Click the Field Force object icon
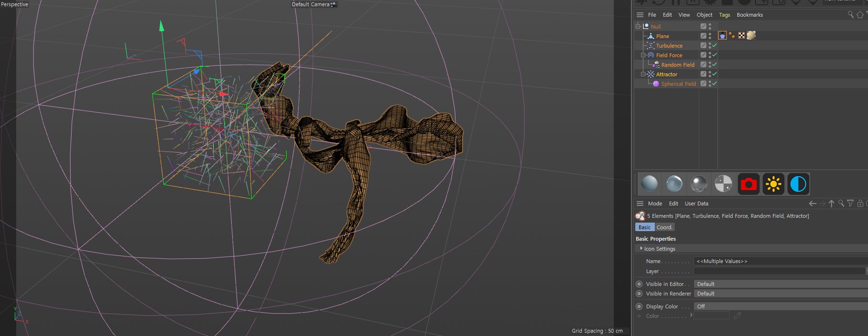Image resolution: width=868 pixels, height=336 pixels. 651,55
